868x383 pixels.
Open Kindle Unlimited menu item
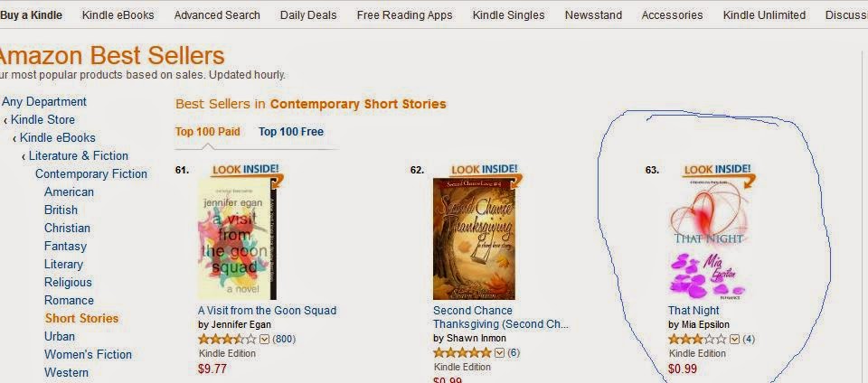coord(766,15)
